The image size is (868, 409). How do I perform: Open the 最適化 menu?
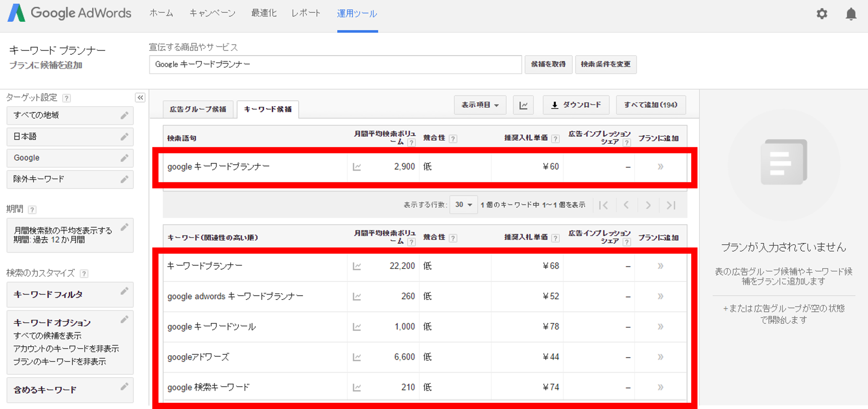point(264,13)
